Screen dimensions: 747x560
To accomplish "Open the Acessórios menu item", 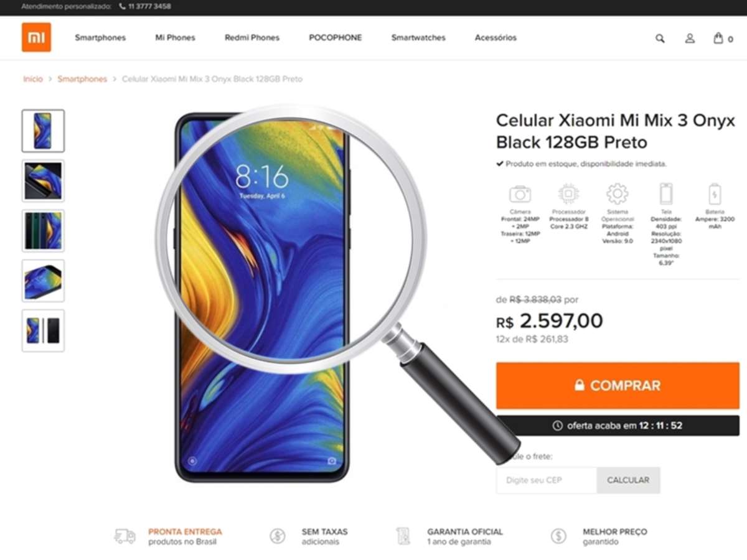I will click(x=496, y=38).
